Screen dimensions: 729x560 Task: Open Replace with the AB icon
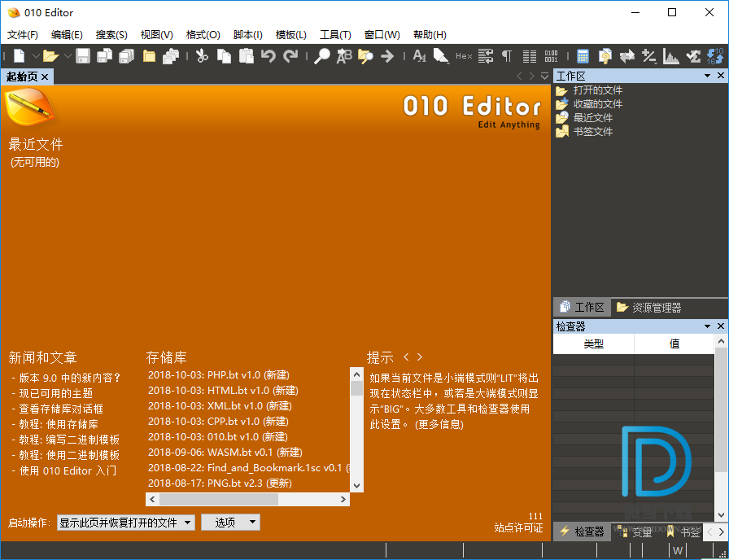pyautogui.click(x=343, y=56)
